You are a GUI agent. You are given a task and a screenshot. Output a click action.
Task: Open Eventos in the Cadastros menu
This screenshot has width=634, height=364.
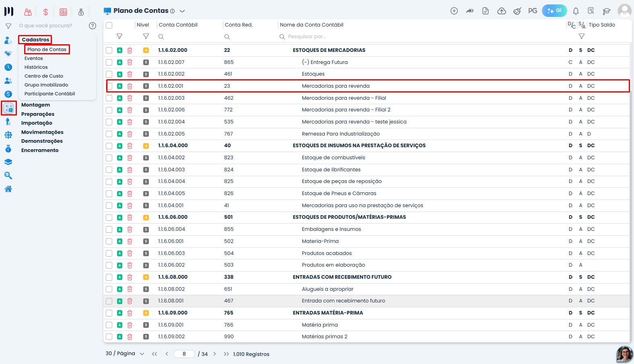coord(34,58)
